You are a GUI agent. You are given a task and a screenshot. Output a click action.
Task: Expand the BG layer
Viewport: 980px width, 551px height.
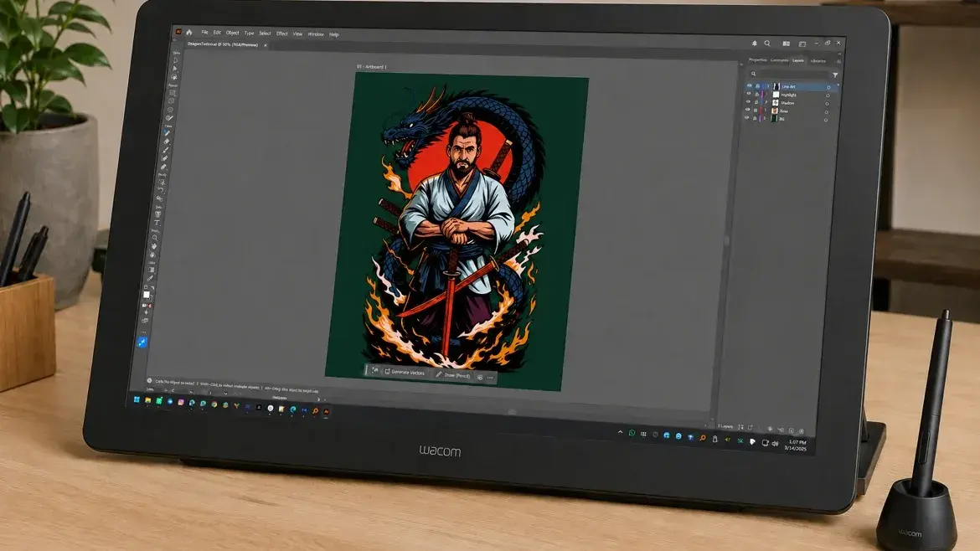click(x=765, y=119)
